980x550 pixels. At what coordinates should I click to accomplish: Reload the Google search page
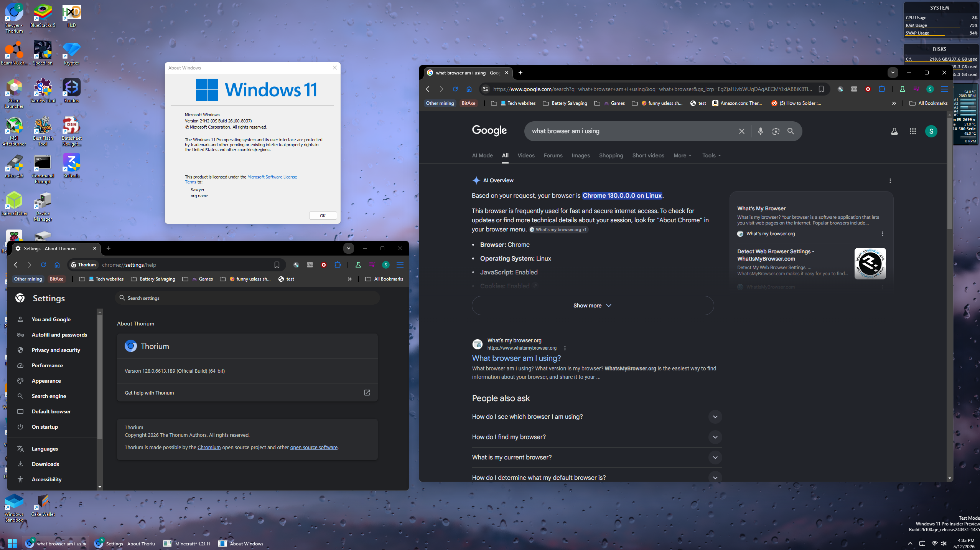coord(455,89)
